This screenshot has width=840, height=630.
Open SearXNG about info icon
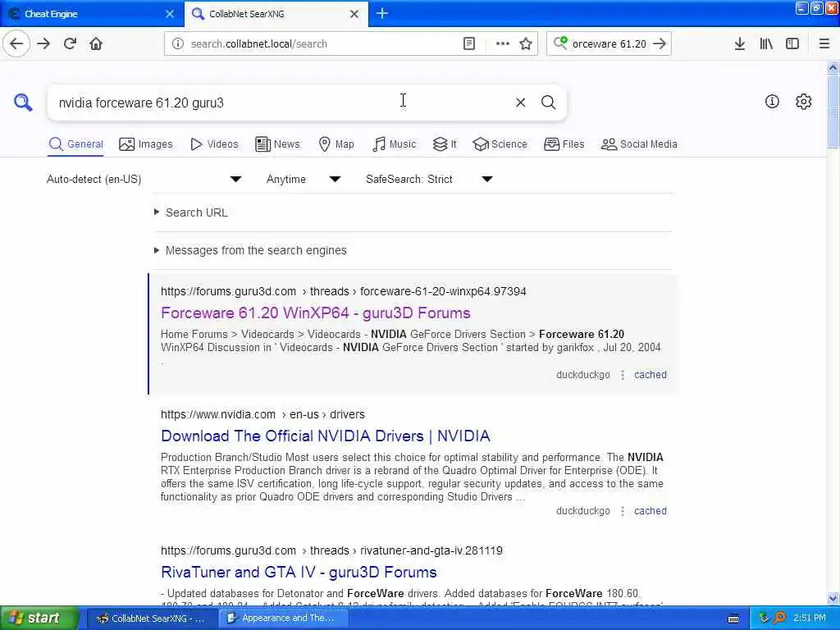pyautogui.click(x=772, y=101)
